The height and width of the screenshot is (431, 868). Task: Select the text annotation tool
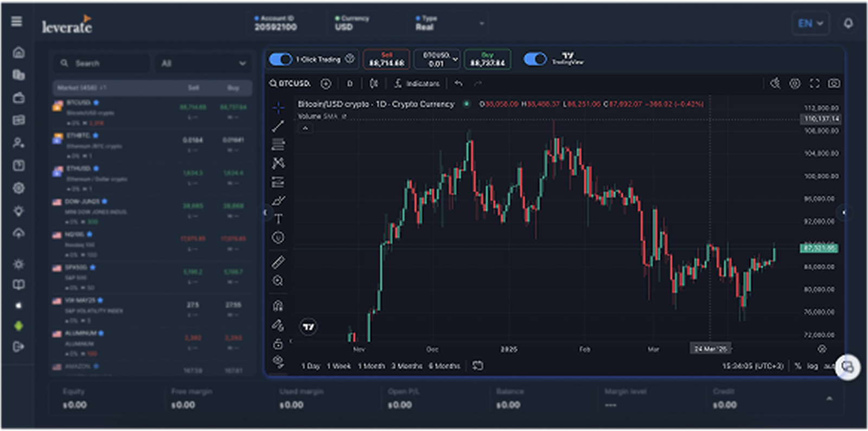pyautogui.click(x=278, y=219)
